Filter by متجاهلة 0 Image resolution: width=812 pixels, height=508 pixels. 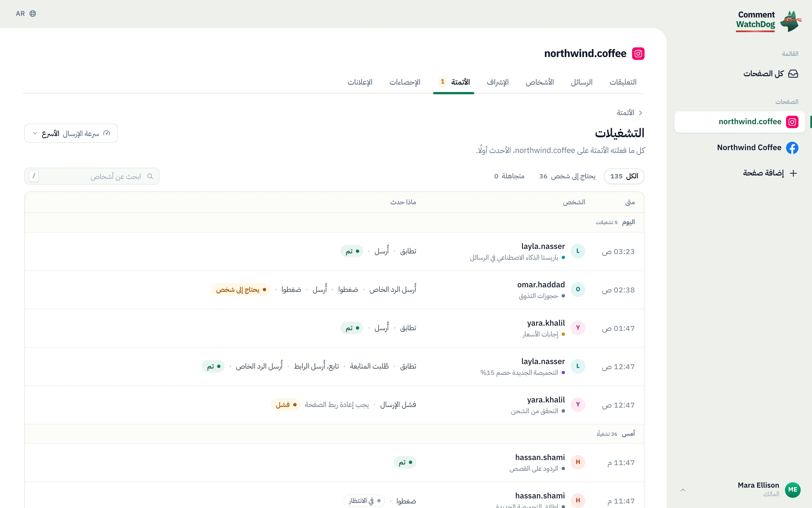pos(509,176)
